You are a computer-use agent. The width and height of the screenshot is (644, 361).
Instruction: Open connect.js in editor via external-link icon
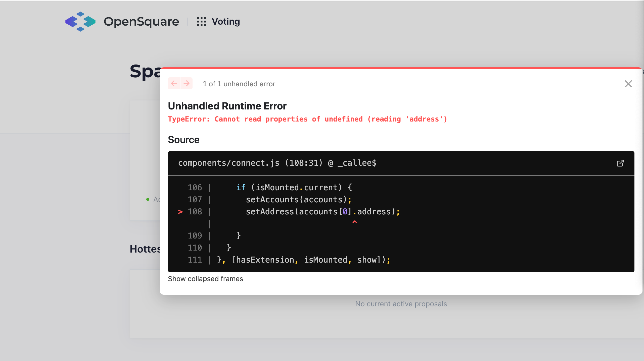pyautogui.click(x=620, y=163)
